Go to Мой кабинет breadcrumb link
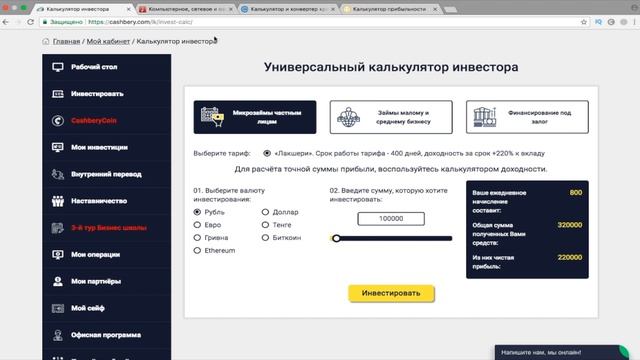Viewport: 640px width, 360px height. pos(108,41)
